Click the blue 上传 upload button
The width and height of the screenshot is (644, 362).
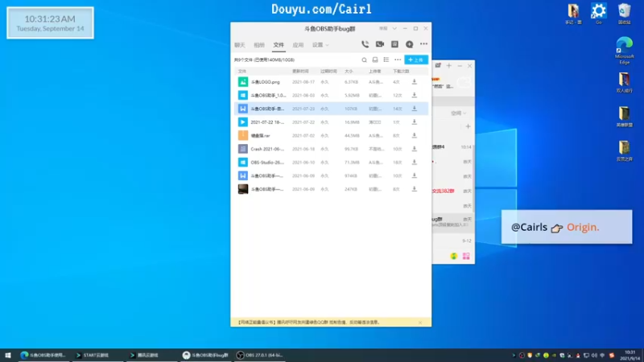coord(416,60)
